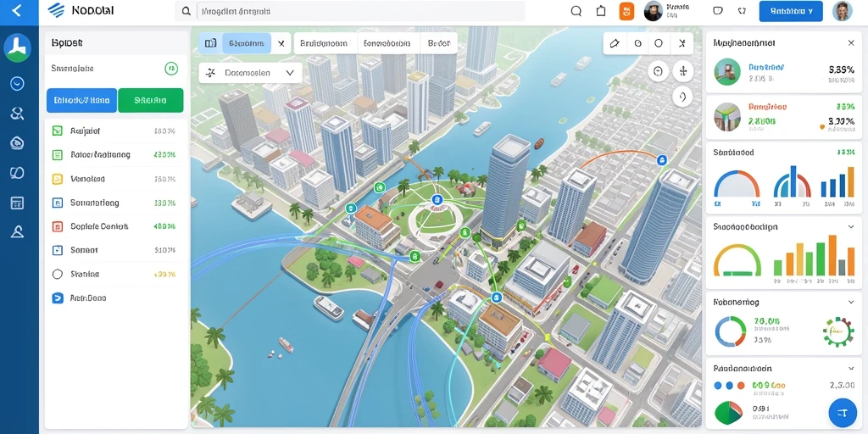
Task: Collapse the Nobanornog panel with its chevron
Action: (851, 303)
